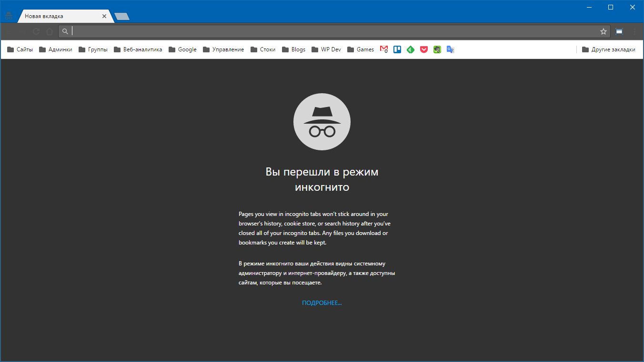Focus the address bar input field
644x362 pixels.
pos(333,31)
